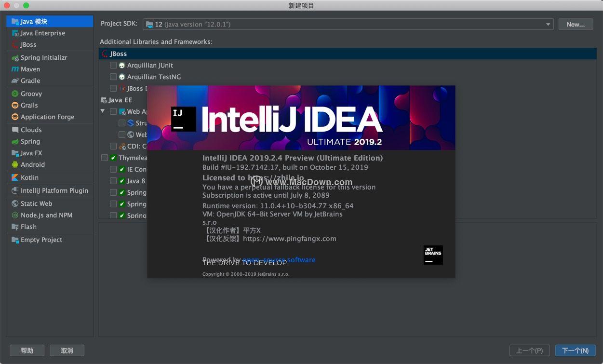The image size is (603, 364).
Task: Select the Maven project type
Action: tap(50, 69)
